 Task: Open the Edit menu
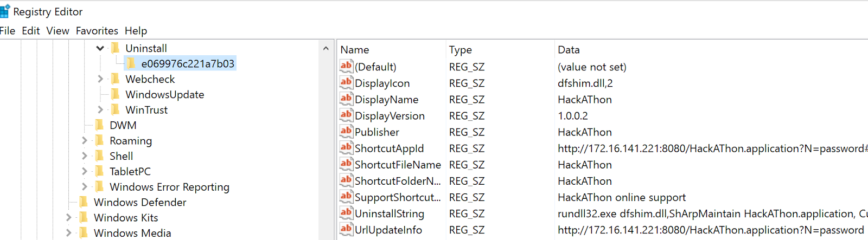(31, 31)
